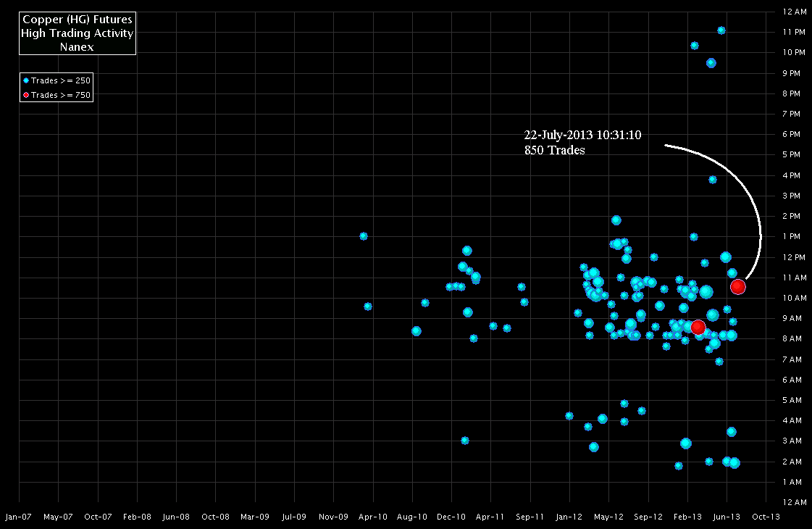Select the lone cyan dot near 4 PM

tap(712, 180)
